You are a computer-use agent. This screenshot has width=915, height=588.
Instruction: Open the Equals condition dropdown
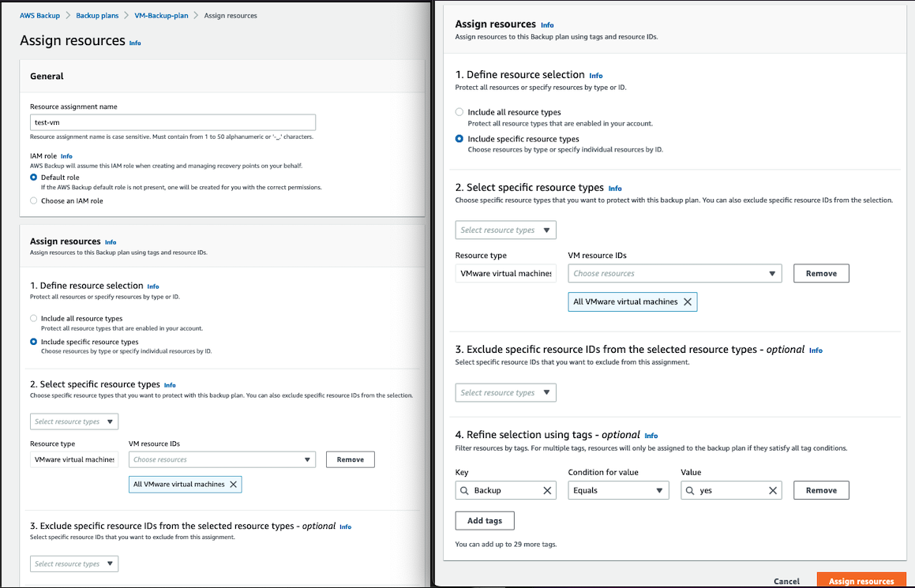tap(618, 489)
